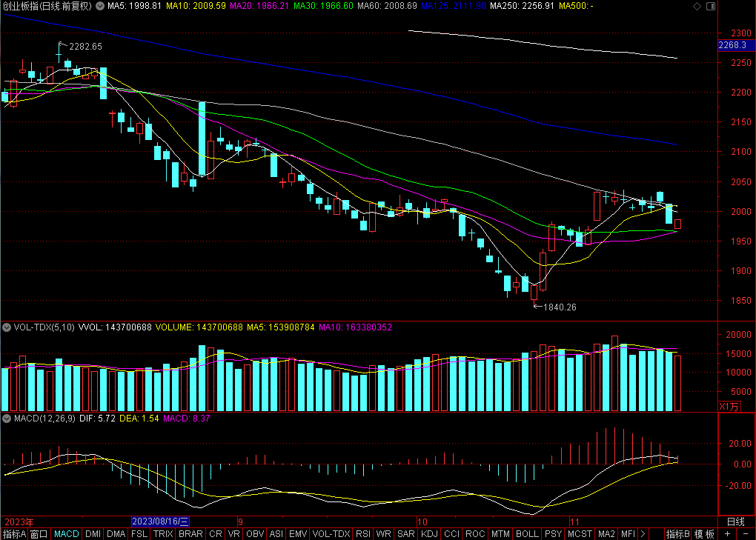
Task: Open the 模板 template button
Action: click(704, 534)
